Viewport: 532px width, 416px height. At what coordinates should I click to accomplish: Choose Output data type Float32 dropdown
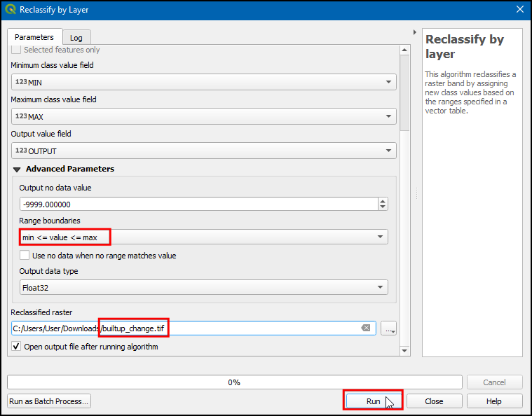tap(203, 286)
